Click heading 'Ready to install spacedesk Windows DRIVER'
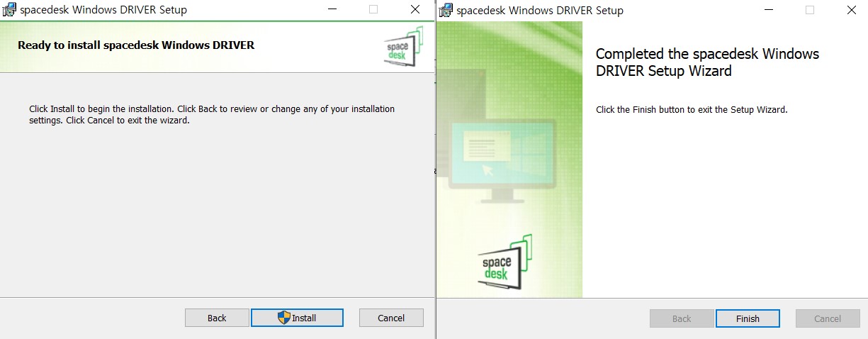This screenshot has height=339, width=868. coord(136,45)
